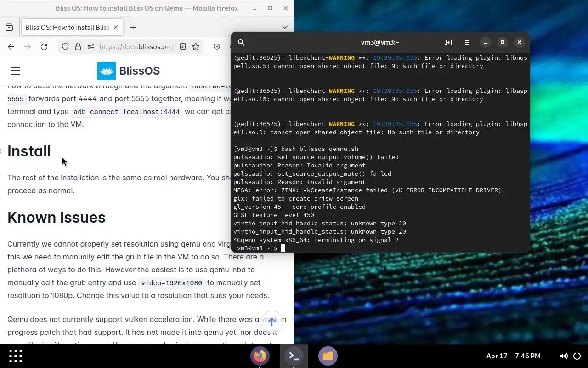Expand the list all tabs chevron
Screen dimensions: 588x368
click(285, 27)
